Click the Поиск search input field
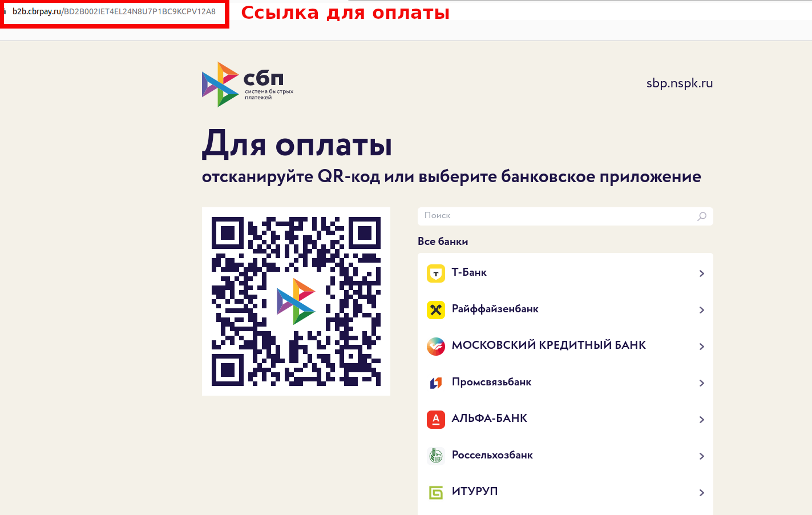Screen dimensions: 812x515 click(556, 216)
